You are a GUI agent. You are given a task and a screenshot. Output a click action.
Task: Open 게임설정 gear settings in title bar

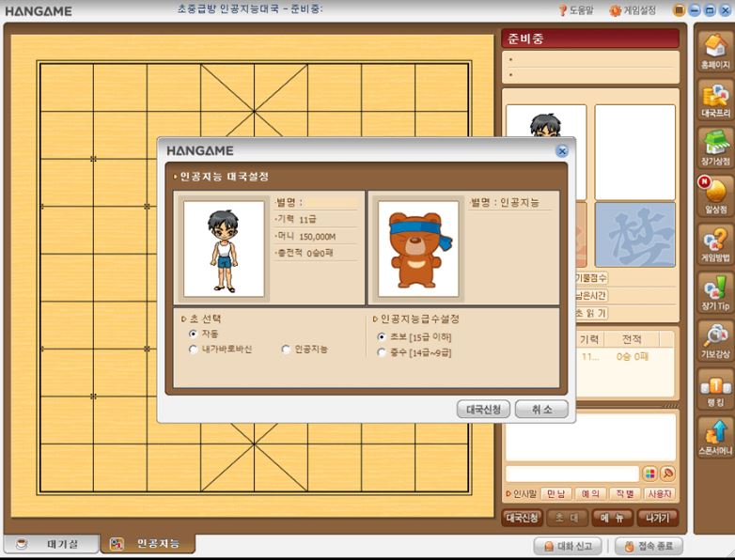tap(633, 9)
